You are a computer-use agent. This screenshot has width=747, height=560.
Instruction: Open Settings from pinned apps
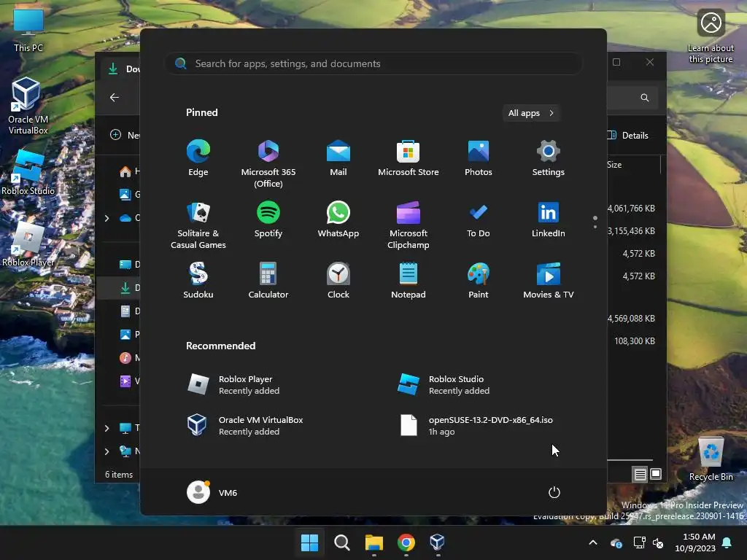pos(549,158)
